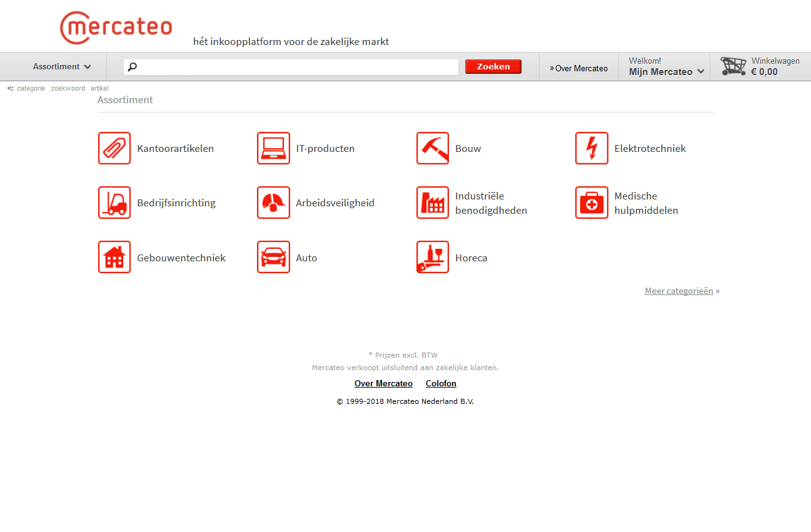Click the copyright Mercateo Nederland B.V. text

click(405, 401)
